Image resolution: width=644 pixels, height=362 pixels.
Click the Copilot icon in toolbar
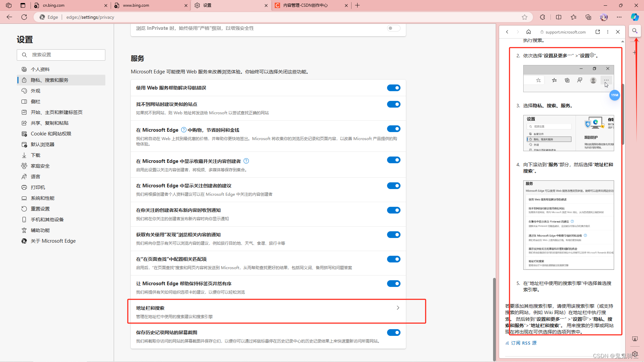coord(635,17)
